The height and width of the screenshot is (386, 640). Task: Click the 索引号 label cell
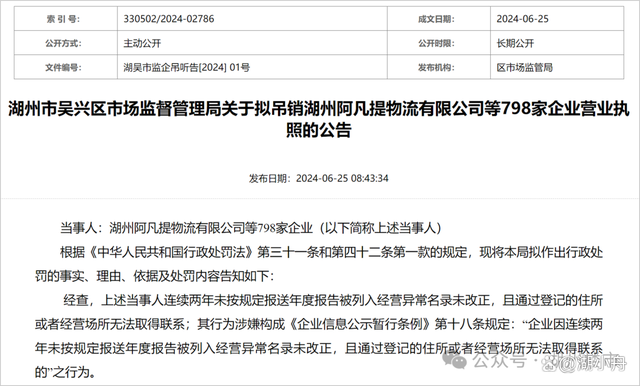(x=66, y=19)
